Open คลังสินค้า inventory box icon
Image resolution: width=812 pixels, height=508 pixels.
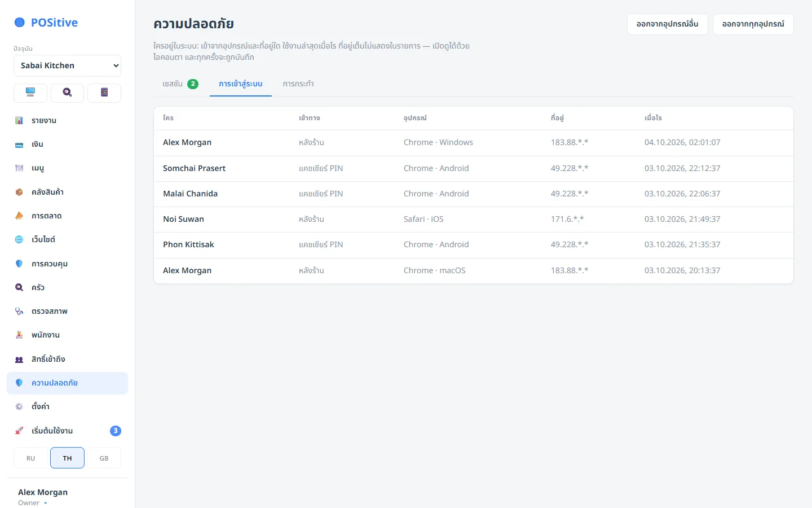pyautogui.click(x=19, y=192)
